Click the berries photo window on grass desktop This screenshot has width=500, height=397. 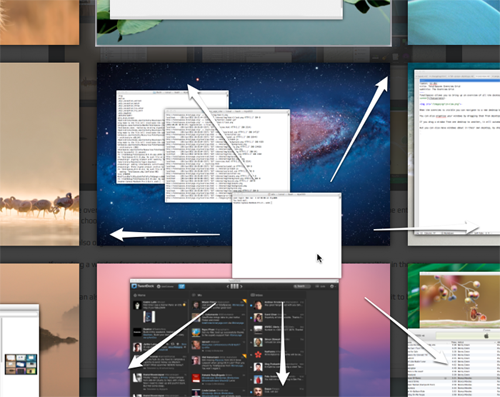[x=460, y=299]
